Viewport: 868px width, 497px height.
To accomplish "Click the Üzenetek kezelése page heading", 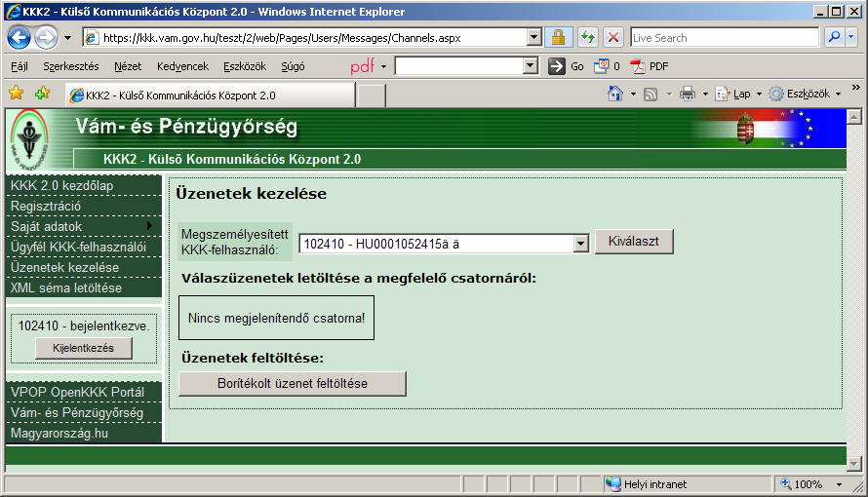I will [252, 194].
